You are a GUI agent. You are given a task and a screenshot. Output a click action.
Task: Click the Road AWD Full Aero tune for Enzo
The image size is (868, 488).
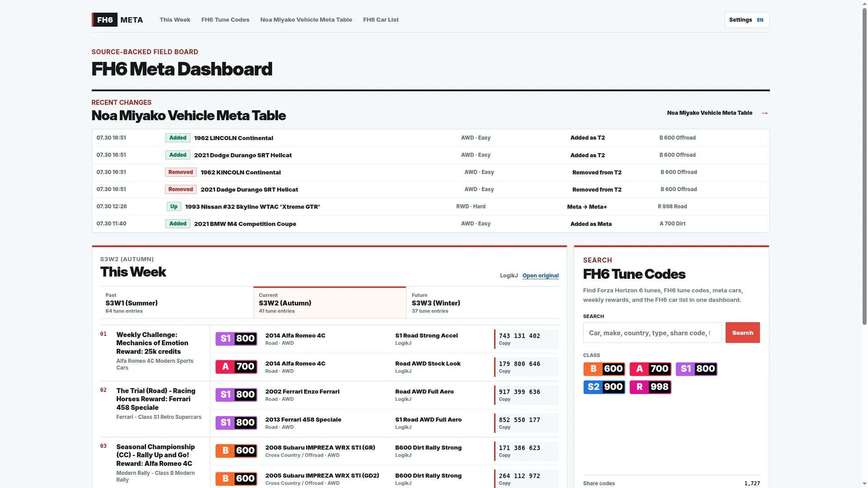tap(425, 392)
